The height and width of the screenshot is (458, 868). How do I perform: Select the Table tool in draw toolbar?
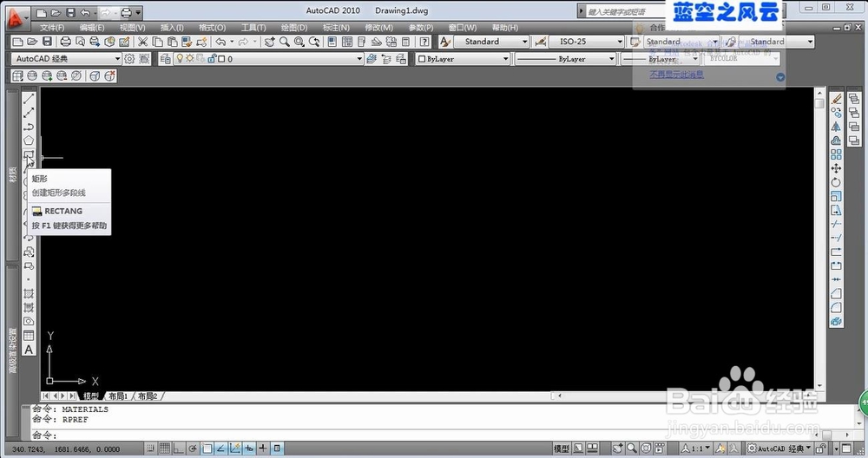click(29, 335)
